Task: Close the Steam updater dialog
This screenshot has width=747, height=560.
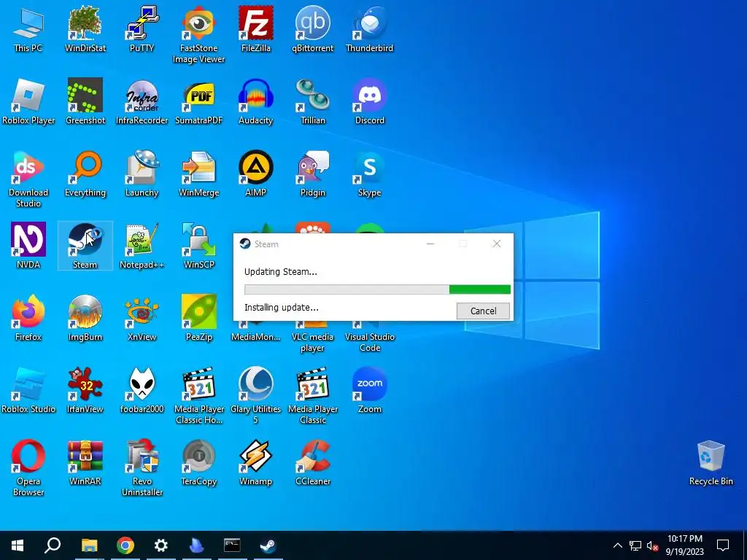Action: [496, 244]
